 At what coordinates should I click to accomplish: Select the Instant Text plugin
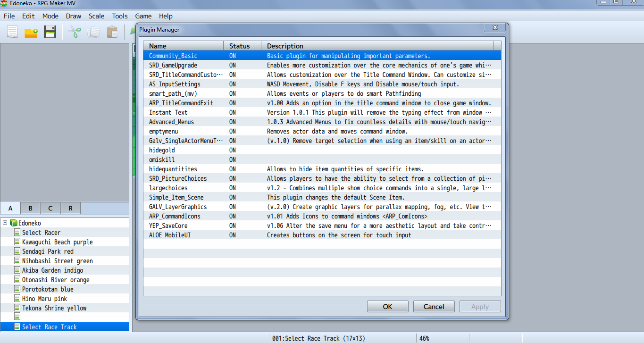[322, 112]
